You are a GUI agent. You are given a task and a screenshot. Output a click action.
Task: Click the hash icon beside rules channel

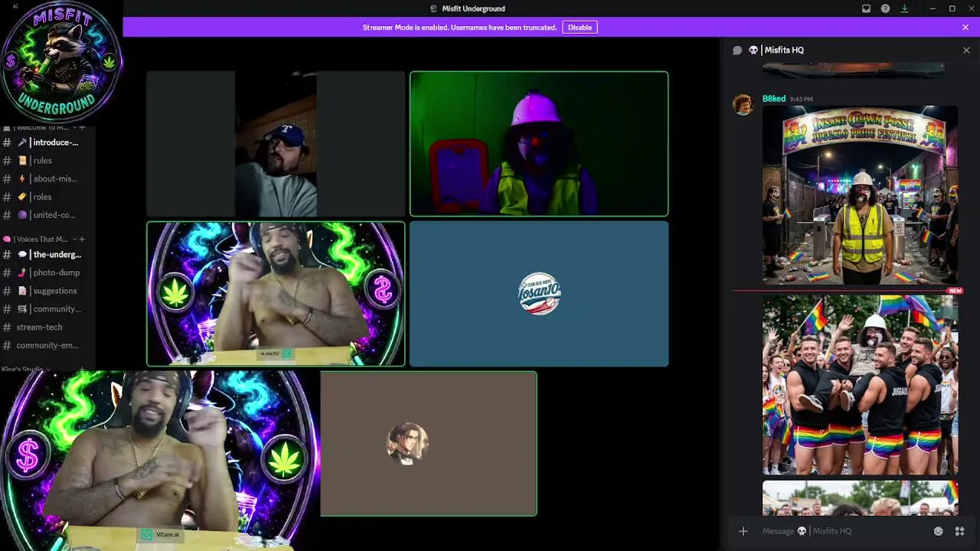pos(7,161)
